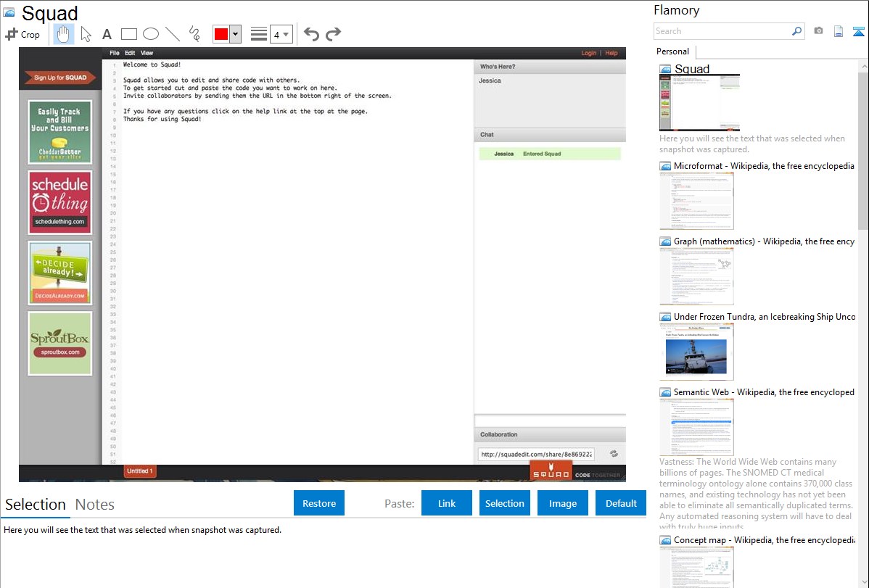869x588 pixels.
Task: Paste as Selection button
Action: point(505,503)
